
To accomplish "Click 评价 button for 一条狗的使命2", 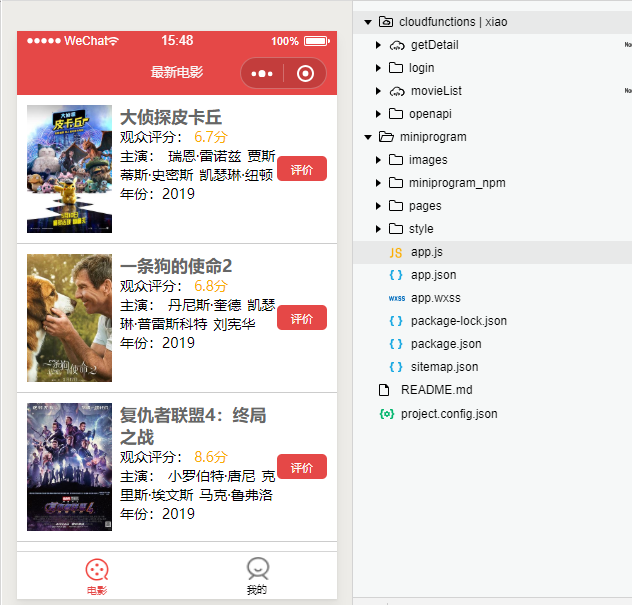I will point(302,318).
